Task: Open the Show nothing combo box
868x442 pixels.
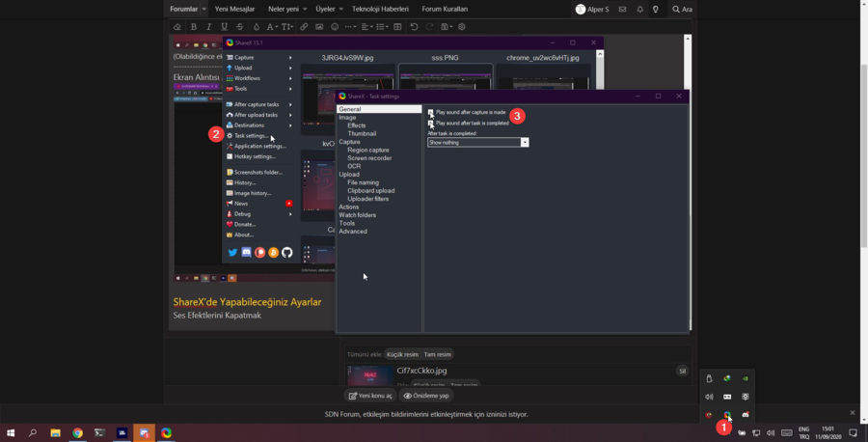Action: tap(477, 143)
